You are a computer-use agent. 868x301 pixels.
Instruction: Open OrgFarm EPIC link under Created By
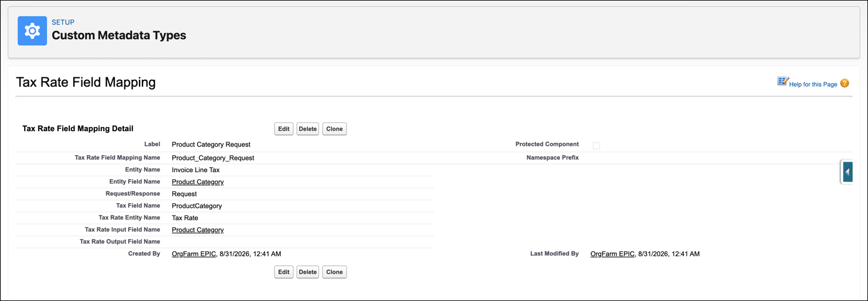pos(194,254)
